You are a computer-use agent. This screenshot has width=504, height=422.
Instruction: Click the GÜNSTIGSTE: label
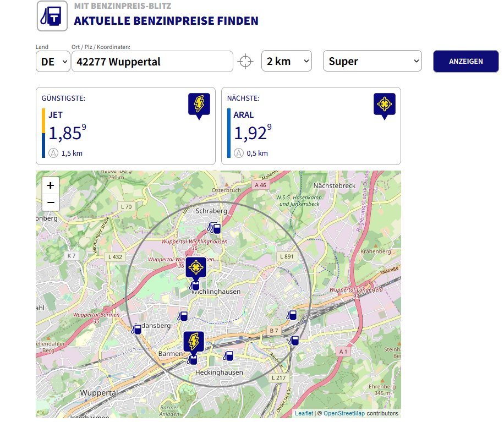[x=63, y=98]
